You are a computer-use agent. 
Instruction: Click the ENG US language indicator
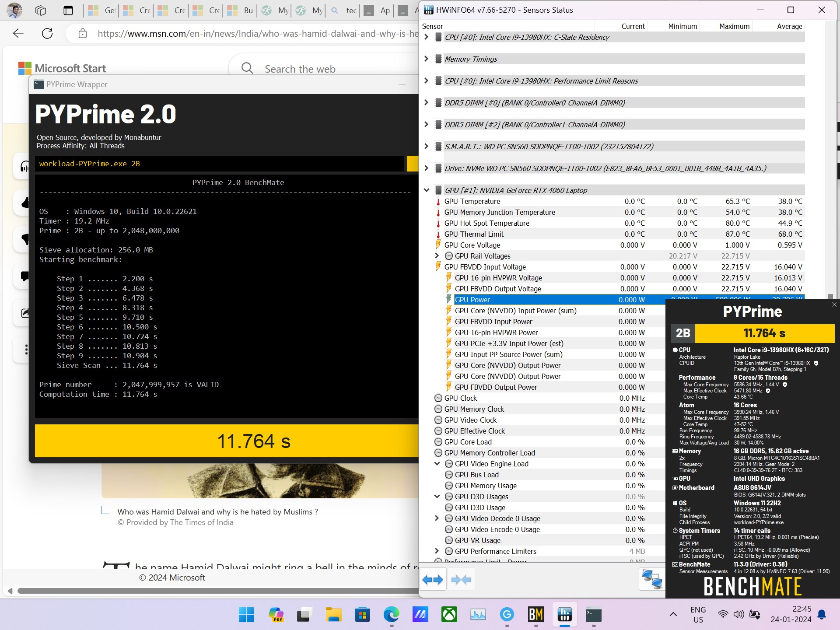[698, 615]
